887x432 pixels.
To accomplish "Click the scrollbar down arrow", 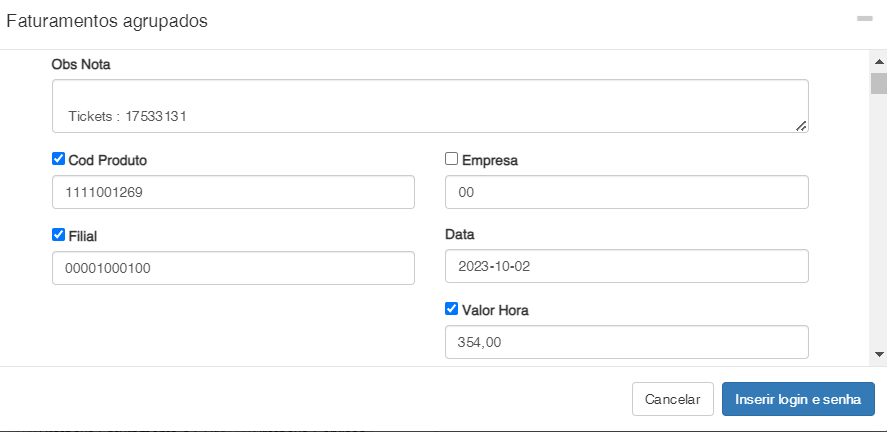I will coord(878,354).
